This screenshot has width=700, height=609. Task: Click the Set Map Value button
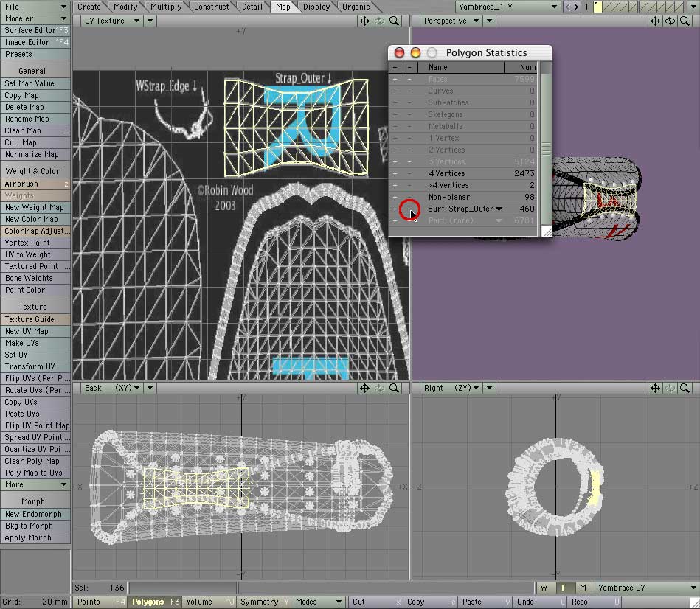click(x=35, y=83)
